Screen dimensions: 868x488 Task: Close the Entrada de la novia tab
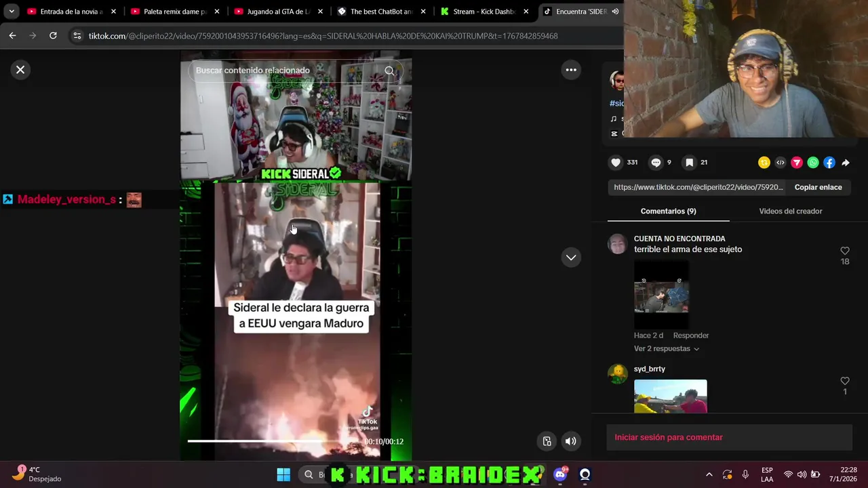click(x=113, y=12)
